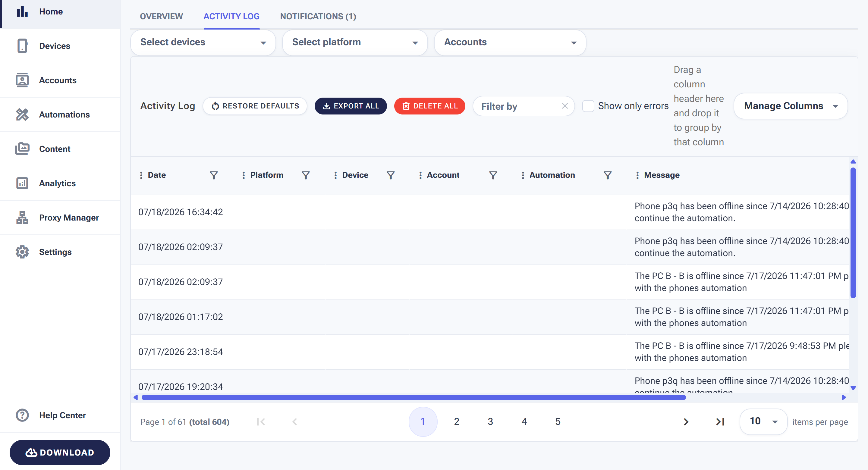Image resolution: width=868 pixels, height=470 pixels.
Task: Switch to the Overview tab
Action: tap(162, 17)
